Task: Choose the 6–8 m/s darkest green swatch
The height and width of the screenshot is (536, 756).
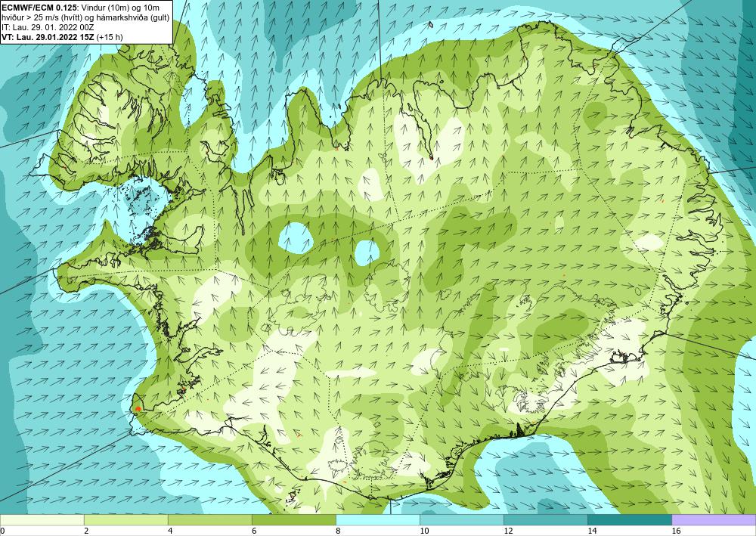Action: point(293,519)
